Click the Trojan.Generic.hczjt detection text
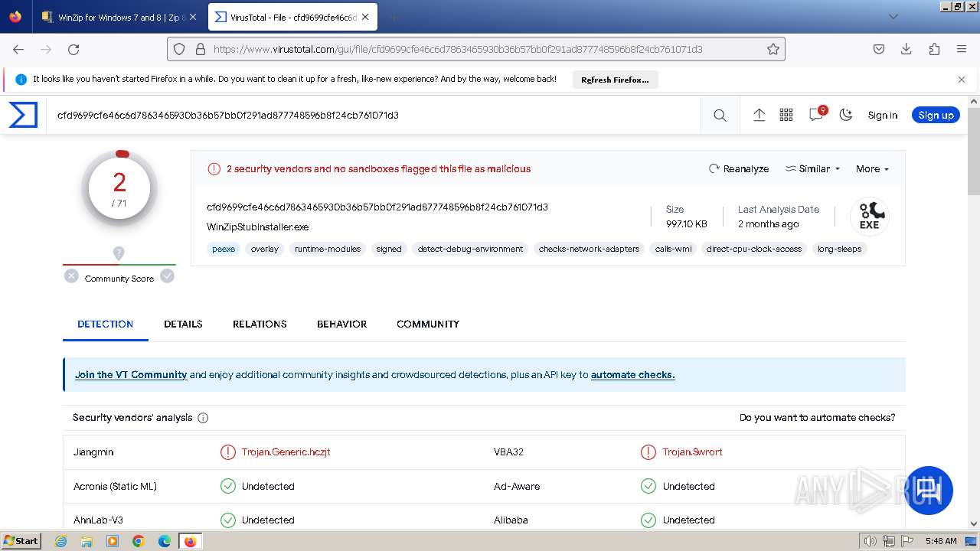Image resolution: width=980 pixels, height=551 pixels. click(x=286, y=452)
